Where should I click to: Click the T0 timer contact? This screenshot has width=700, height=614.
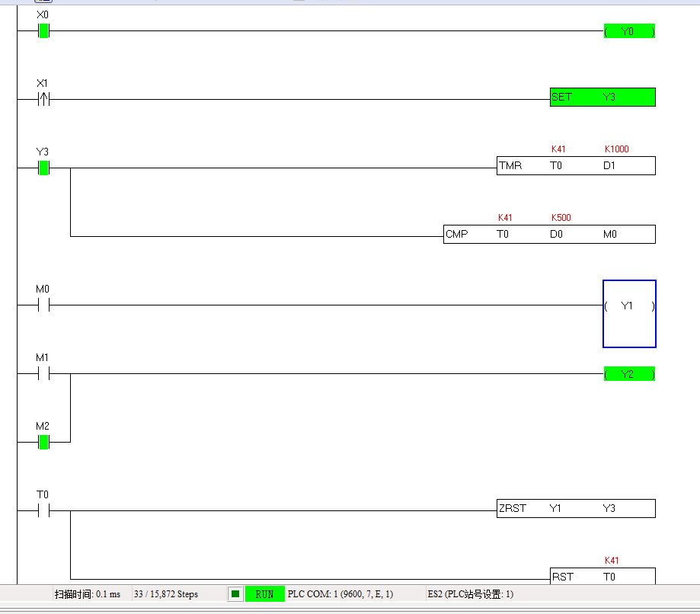(x=43, y=511)
